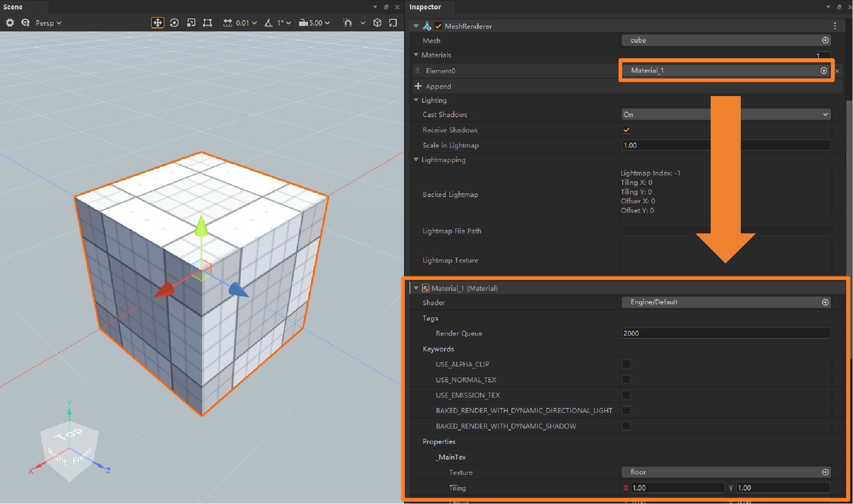
Task: Click the Material_1 asset picker target icon
Action: tap(824, 70)
